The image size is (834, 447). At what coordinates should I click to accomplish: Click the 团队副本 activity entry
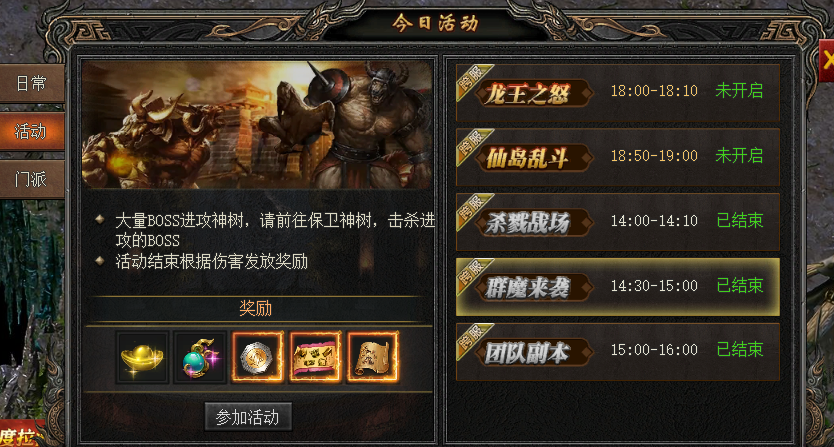coord(618,352)
